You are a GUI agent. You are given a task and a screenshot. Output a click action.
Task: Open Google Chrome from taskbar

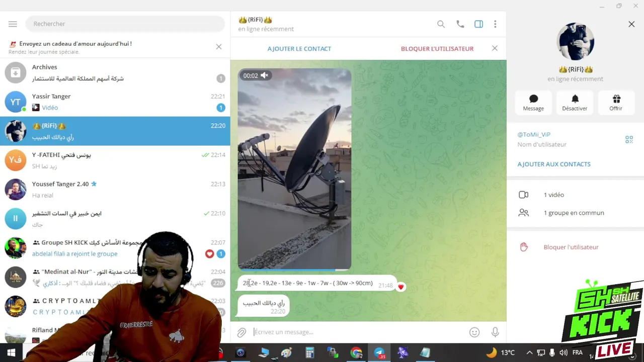click(356, 353)
